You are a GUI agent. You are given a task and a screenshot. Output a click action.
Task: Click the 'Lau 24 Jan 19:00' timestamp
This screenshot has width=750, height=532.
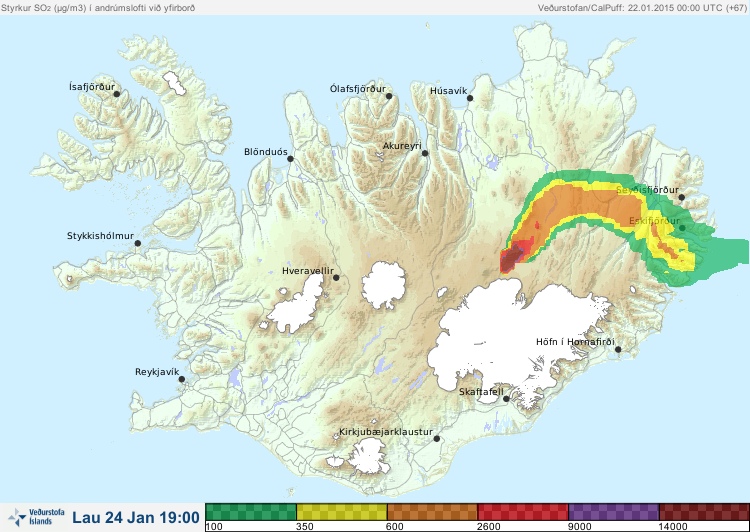[x=136, y=517]
